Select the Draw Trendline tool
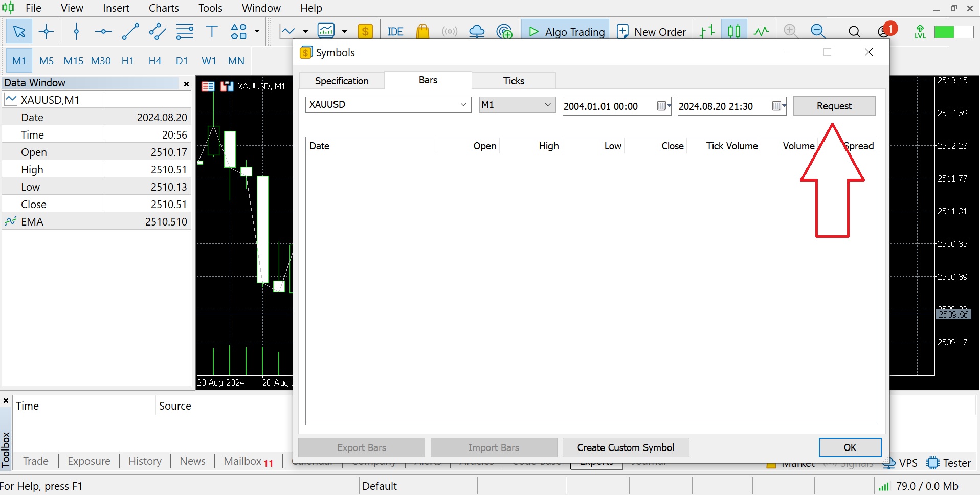This screenshot has height=495, width=980. pos(131,31)
